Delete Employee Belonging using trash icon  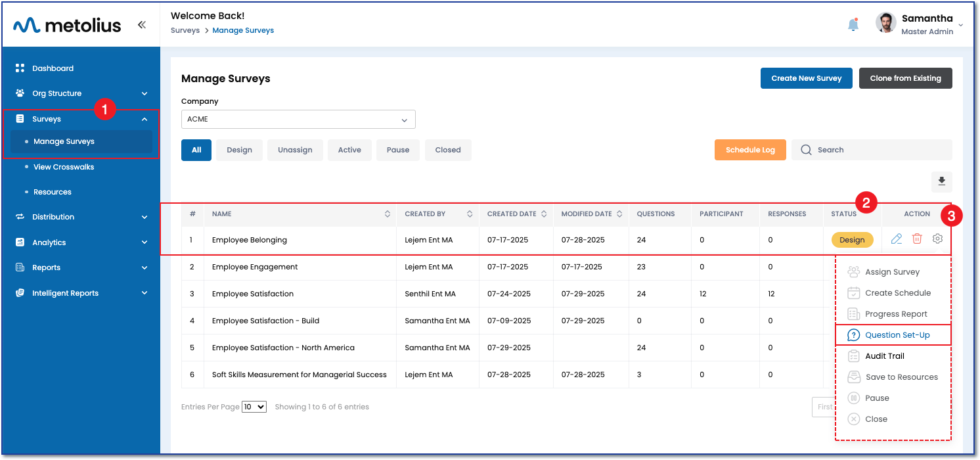pyautogui.click(x=917, y=240)
